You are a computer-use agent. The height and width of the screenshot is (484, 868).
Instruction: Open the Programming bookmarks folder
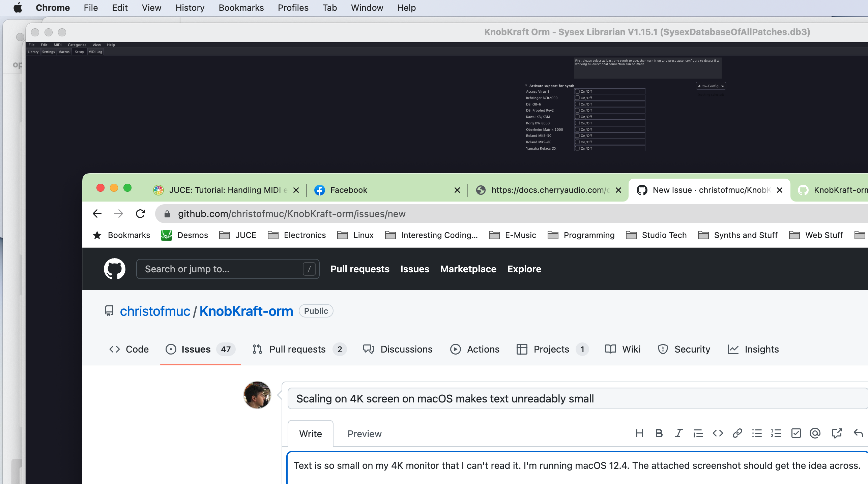coord(581,235)
